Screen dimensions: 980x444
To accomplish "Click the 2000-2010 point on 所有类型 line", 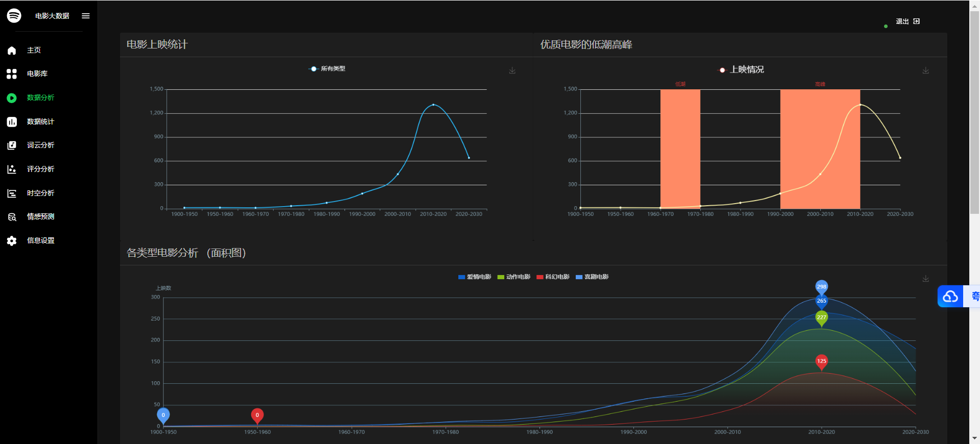I will pos(398,174).
